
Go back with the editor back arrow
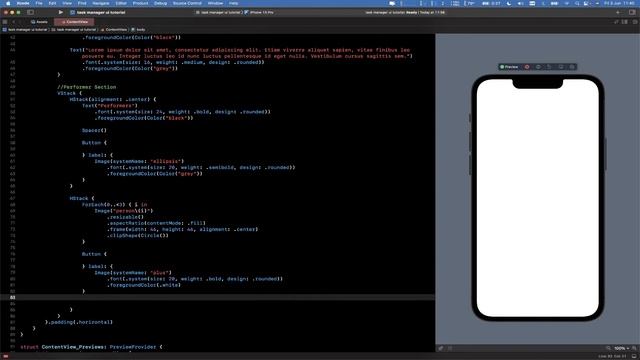(x=13, y=22)
